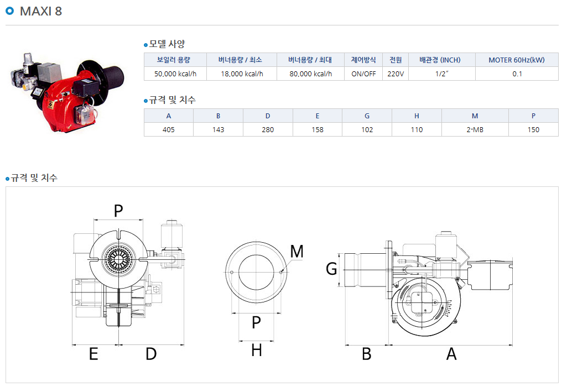Click the 0.1 motor kW value
Image resolution: width=567 pixels, height=392 pixels.
pyautogui.click(x=517, y=74)
